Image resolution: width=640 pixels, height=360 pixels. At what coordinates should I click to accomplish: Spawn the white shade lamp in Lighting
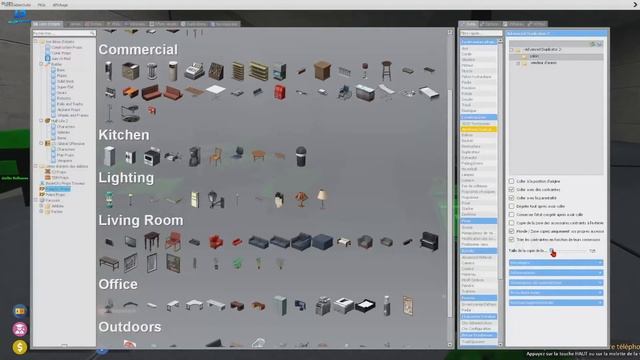322,199
